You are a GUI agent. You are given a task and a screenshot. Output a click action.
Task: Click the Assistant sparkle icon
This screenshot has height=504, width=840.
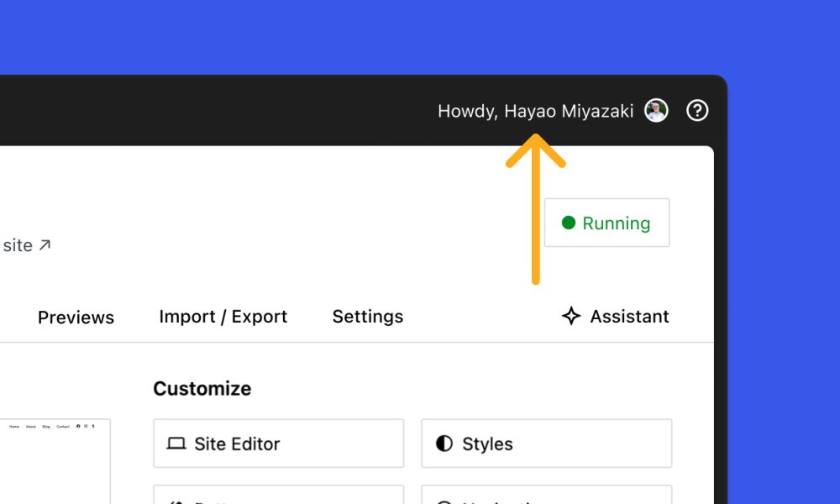[571, 317]
